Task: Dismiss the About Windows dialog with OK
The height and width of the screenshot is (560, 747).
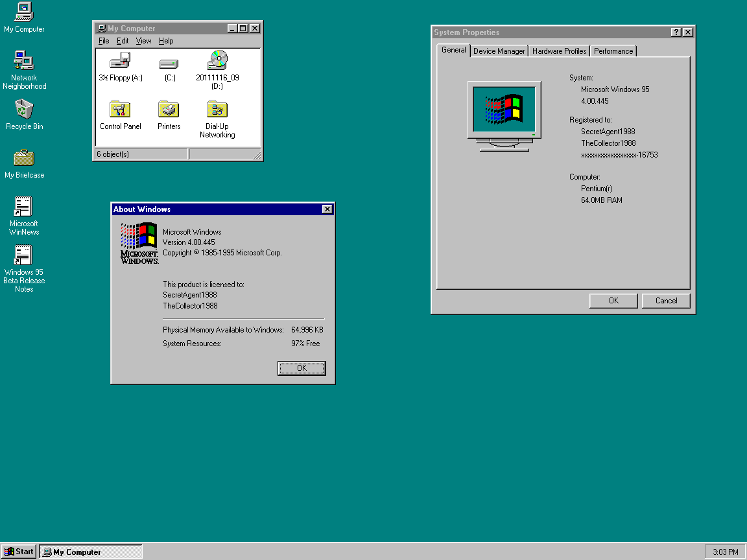Action: pos(301,368)
